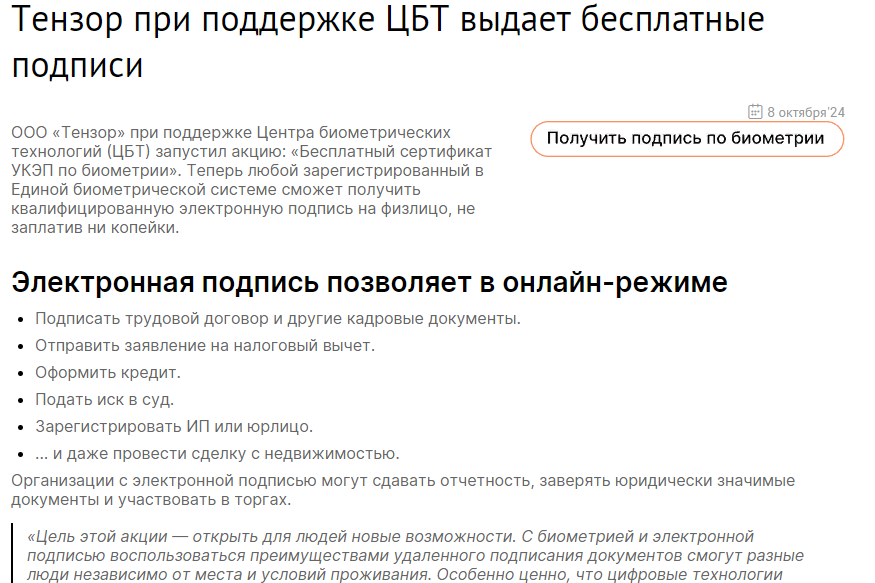Click the subheading 'Электронная подпись позволяет в онлайн-режиме'
This screenshot has width=875, height=583.
[x=369, y=282]
